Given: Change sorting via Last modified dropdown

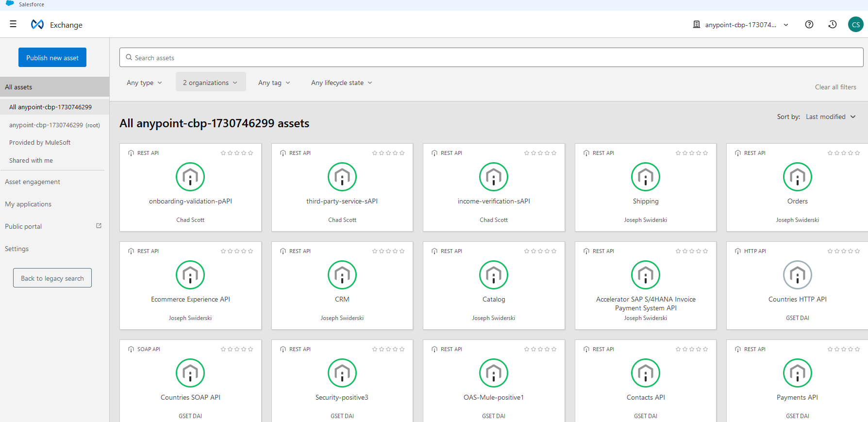Looking at the screenshot, I should (830, 117).
